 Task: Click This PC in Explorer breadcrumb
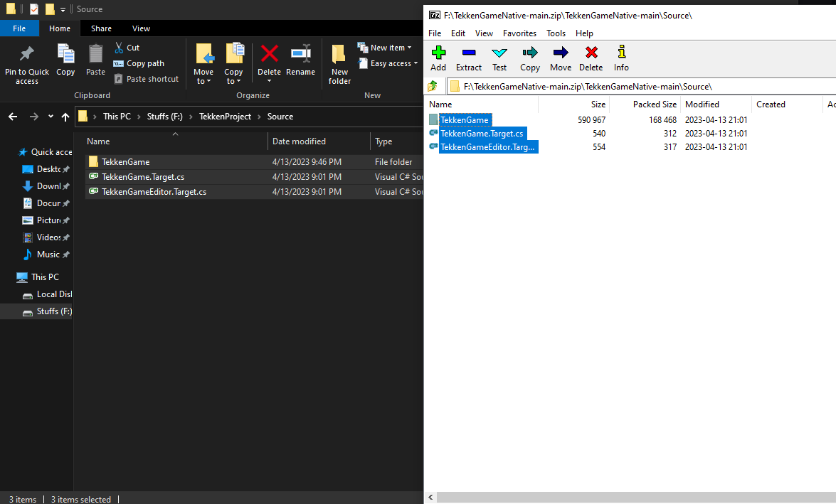[117, 117]
